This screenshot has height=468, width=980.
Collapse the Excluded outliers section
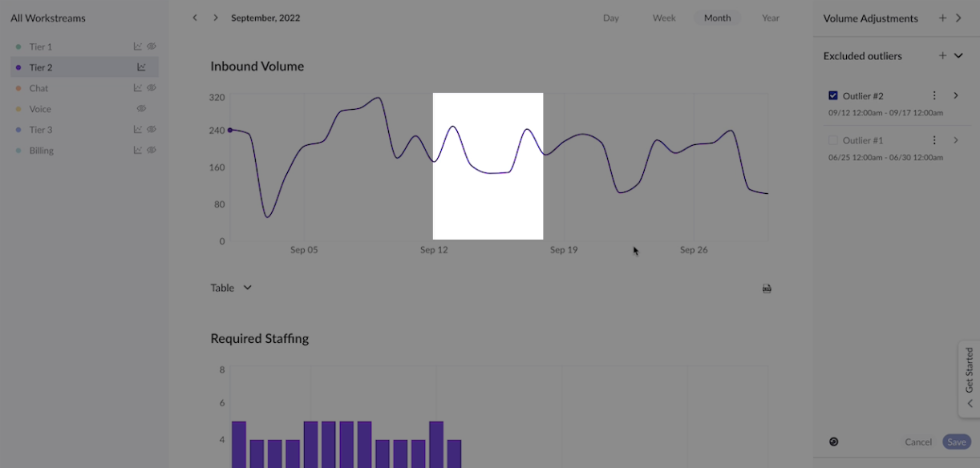point(958,56)
